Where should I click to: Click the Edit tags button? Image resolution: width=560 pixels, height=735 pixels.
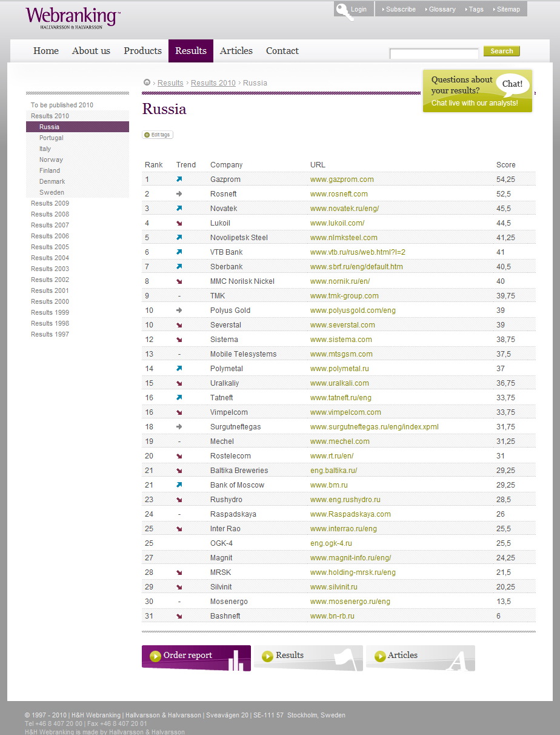(x=158, y=135)
